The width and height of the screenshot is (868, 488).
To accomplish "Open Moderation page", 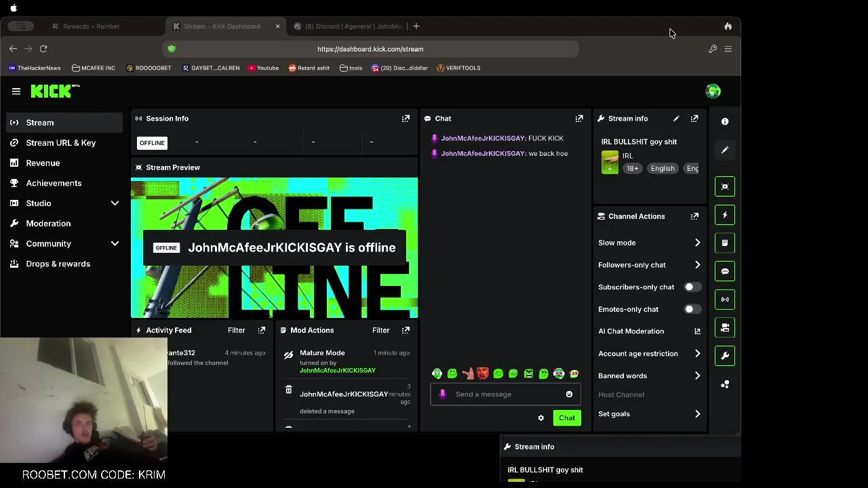I will [64, 224].
